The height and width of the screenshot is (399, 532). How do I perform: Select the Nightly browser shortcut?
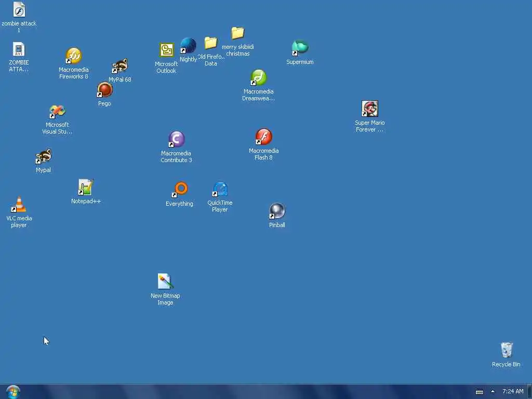188,46
